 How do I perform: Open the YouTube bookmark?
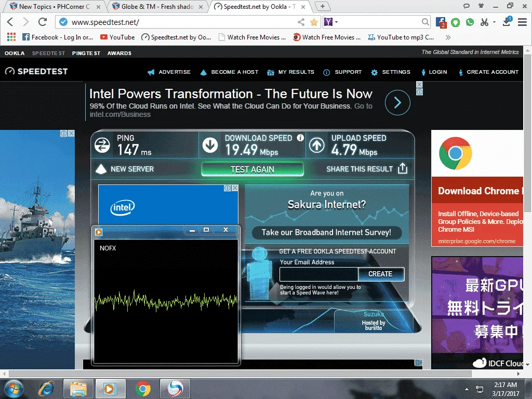pos(117,37)
